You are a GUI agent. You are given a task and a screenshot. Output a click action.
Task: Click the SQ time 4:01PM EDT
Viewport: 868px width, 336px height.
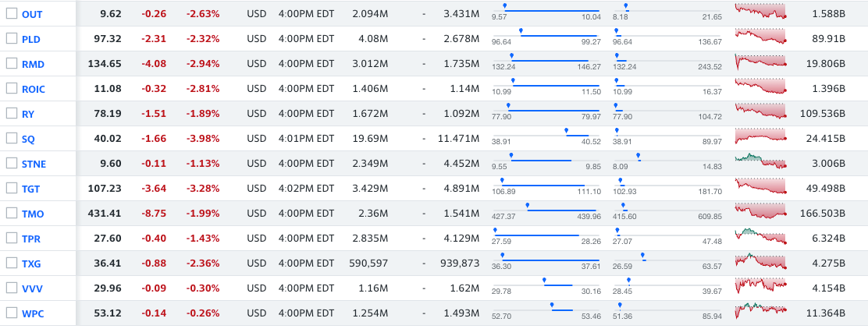(x=307, y=139)
